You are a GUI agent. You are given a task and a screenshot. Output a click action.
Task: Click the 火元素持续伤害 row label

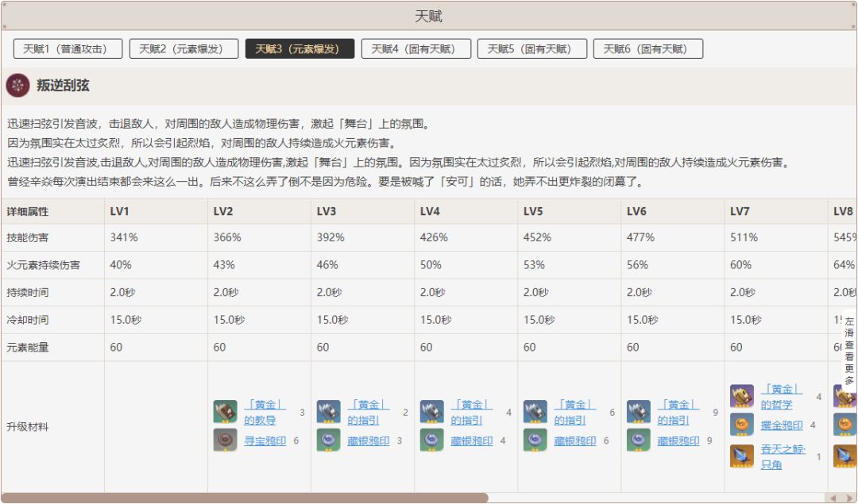click(43, 265)
